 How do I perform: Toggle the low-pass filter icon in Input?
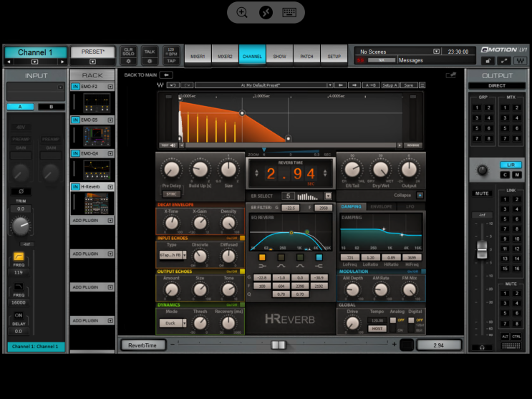coord(19,287)
